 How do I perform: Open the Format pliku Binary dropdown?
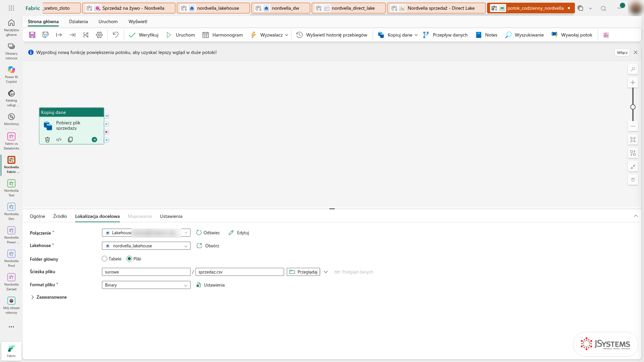click(146, 285)
